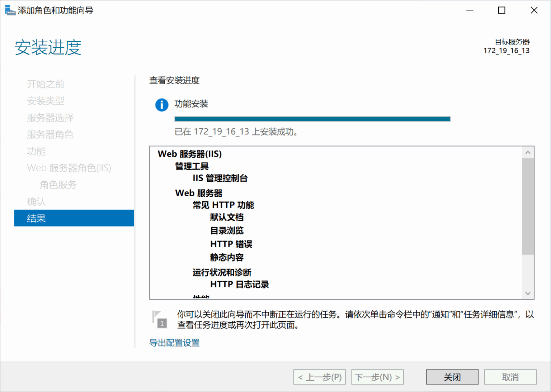The height and width of the screenshot is (392, 551).
Task: Select Web 服务器角色(IIS) in sidebar
Action: (69, 168)
